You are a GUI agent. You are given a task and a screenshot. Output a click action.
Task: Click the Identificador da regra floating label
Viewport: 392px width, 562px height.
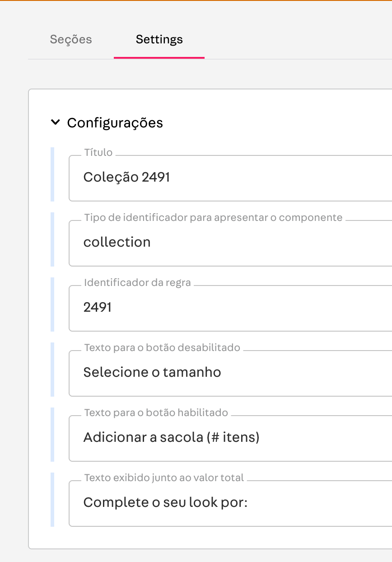tap(137, 283)
